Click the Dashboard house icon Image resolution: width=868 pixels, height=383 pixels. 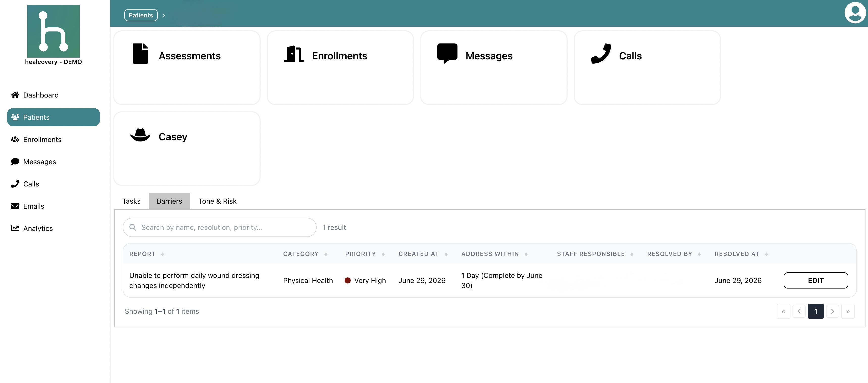[15, 95]
